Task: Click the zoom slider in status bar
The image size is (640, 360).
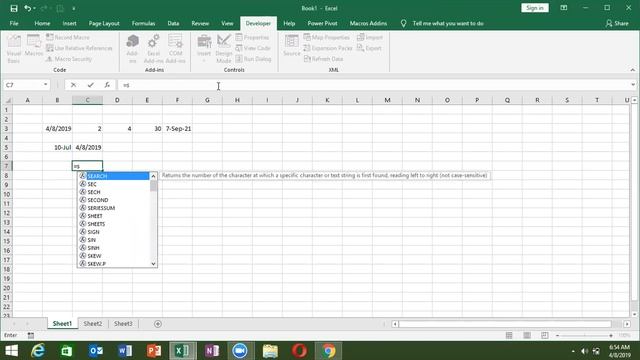Action: pyautogui.click(x=584, y=336)
